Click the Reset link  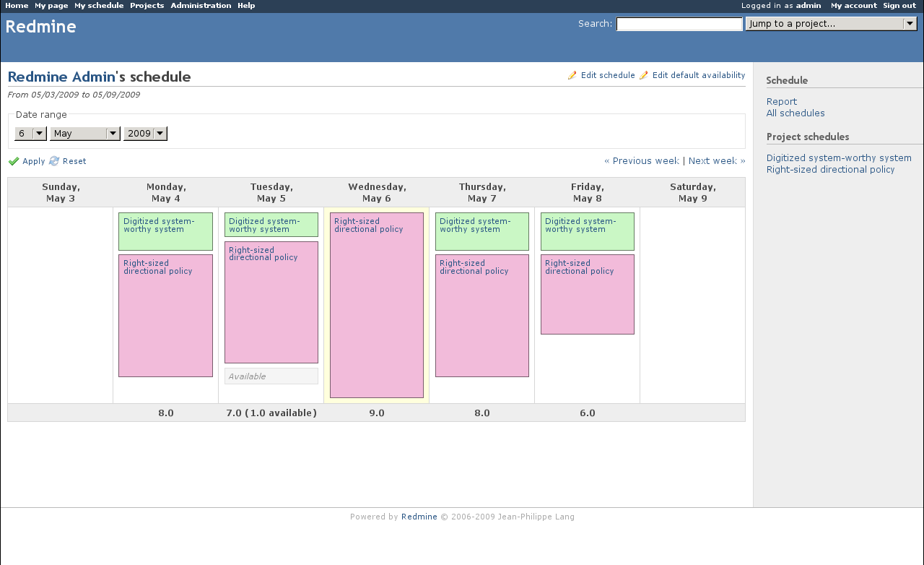coord(74,161)
